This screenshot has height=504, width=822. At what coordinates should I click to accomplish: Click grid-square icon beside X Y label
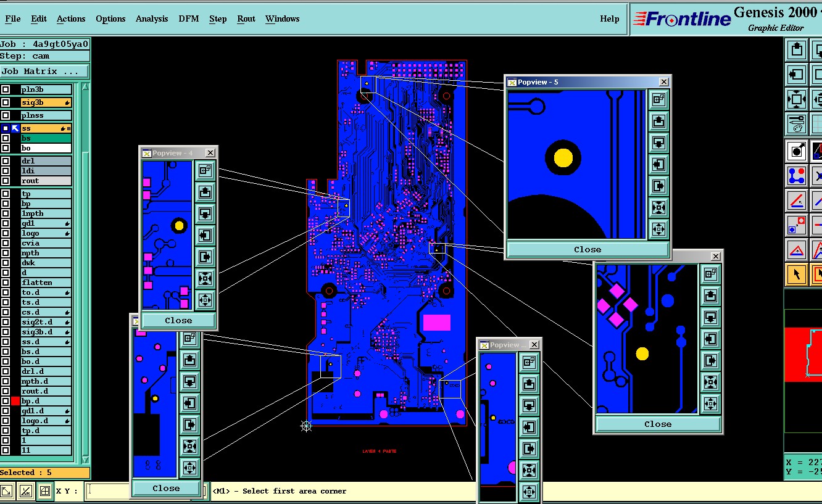click(44, 491)
